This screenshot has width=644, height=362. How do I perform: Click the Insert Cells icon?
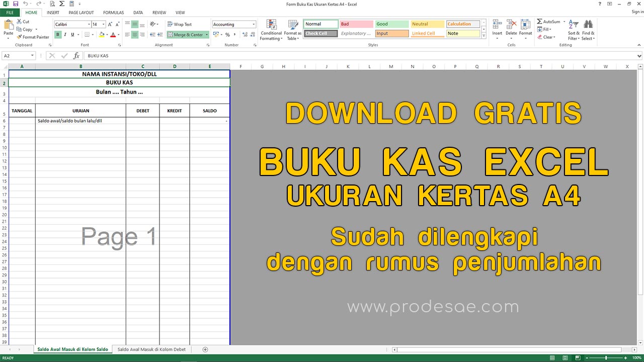(x=497, y=24)
